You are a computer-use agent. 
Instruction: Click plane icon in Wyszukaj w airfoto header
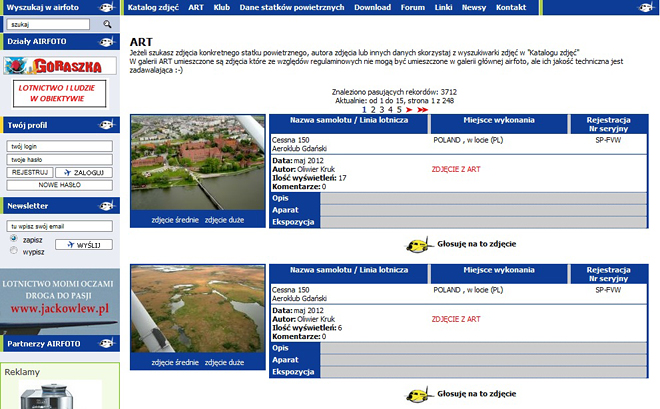click(x=107, y=7)
